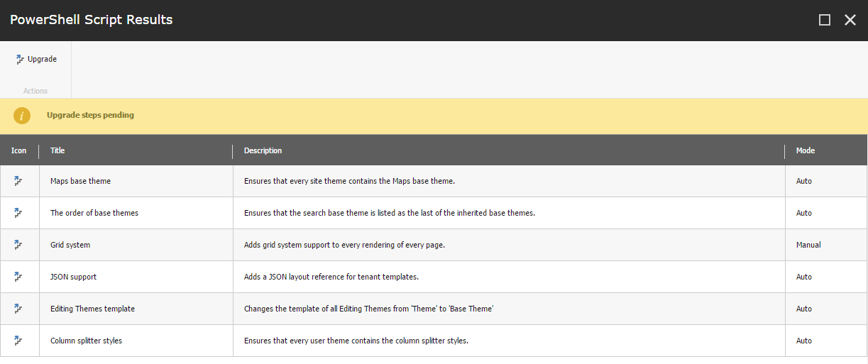Image resolution: width=868 pixels, height=364 pixels.
Task: Sort by the Description column header
Action: pyautogui.click(x=263, y=150)
